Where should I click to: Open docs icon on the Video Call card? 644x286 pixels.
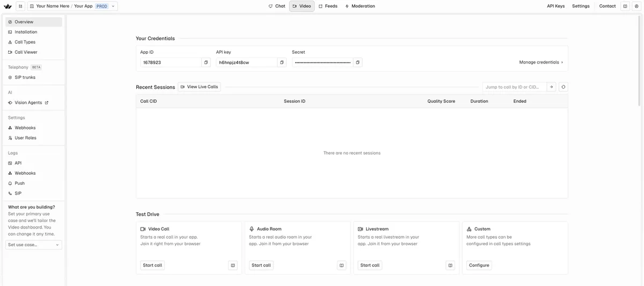[233, 265]
